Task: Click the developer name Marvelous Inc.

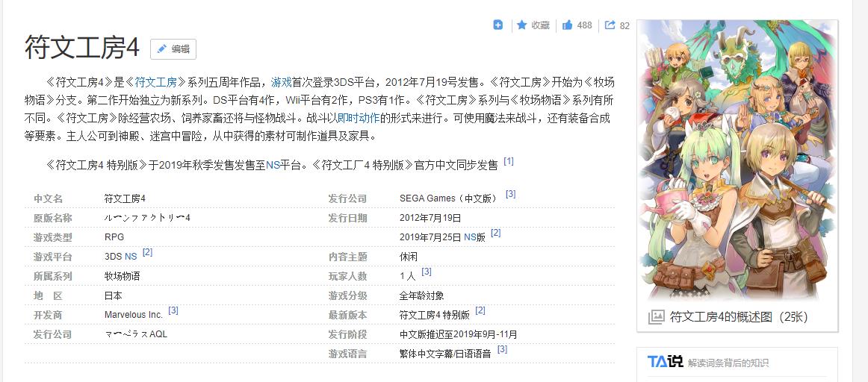Action: coord(134,315)
